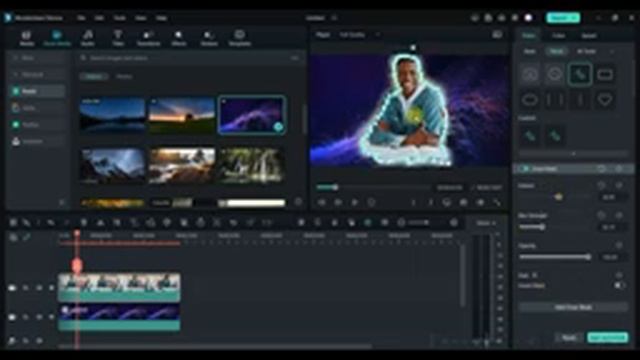Mute the audio track
The width and height of the screenshot is (640, 360).
[38, 340]
